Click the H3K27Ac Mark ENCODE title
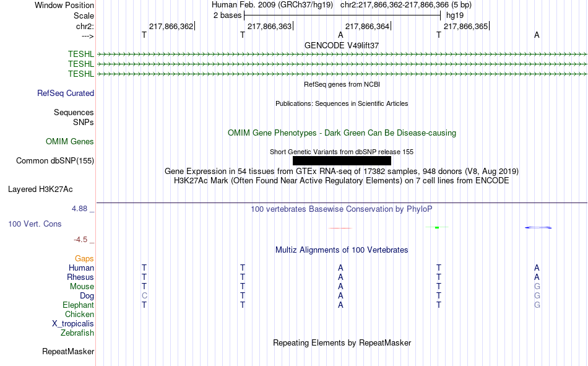This screenshot has width=588, height=366. tap(342, 181)
